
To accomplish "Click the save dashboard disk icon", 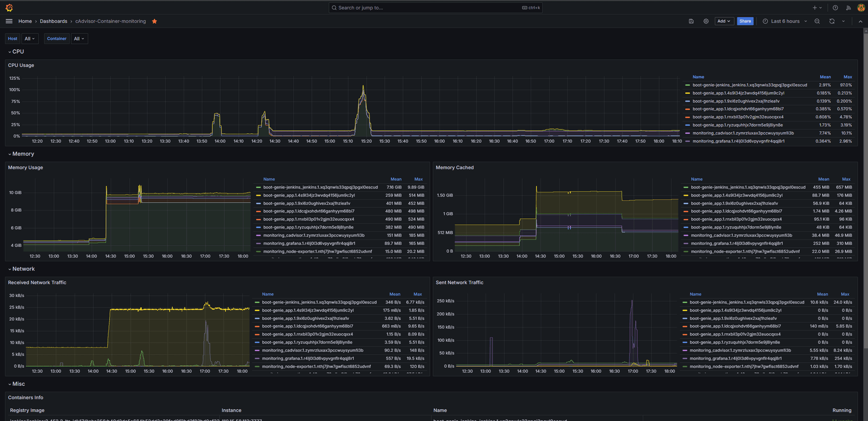I will 691,21.
